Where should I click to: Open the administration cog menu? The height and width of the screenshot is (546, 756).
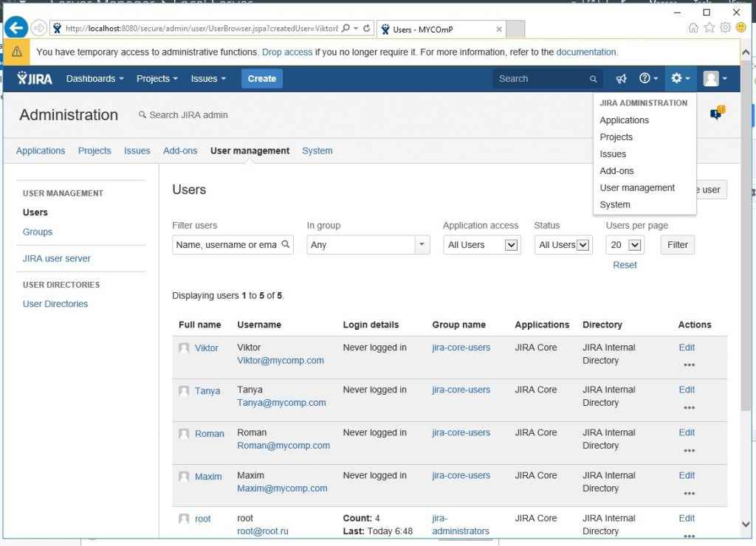coord(680,78)
